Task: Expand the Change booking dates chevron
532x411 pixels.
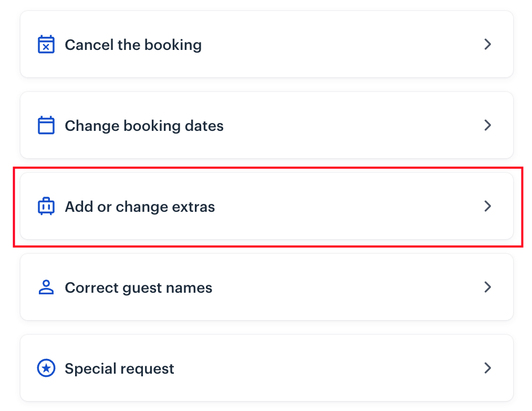Action: (487, 125)
